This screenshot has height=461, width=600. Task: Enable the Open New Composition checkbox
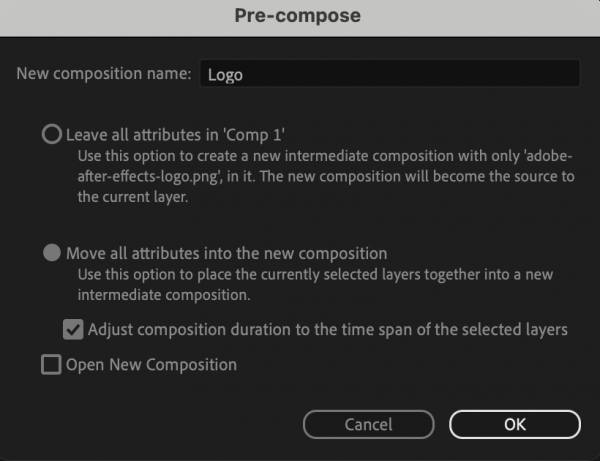(x=51, y=365)
